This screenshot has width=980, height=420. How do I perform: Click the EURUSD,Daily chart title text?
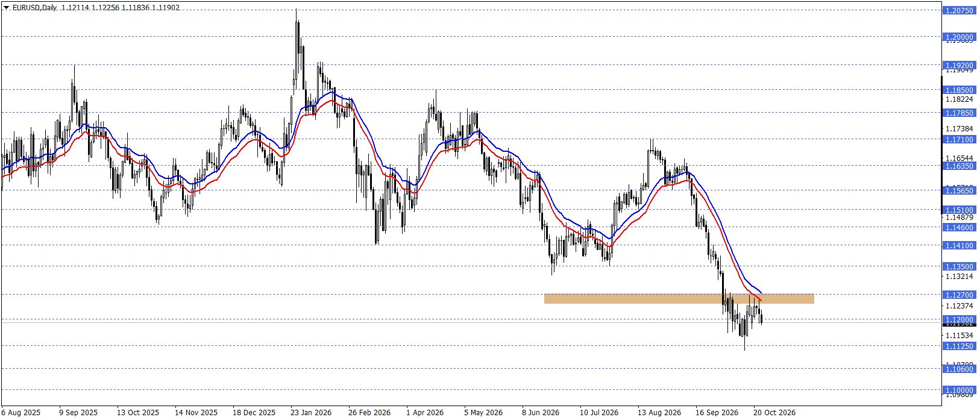point(34,8)
